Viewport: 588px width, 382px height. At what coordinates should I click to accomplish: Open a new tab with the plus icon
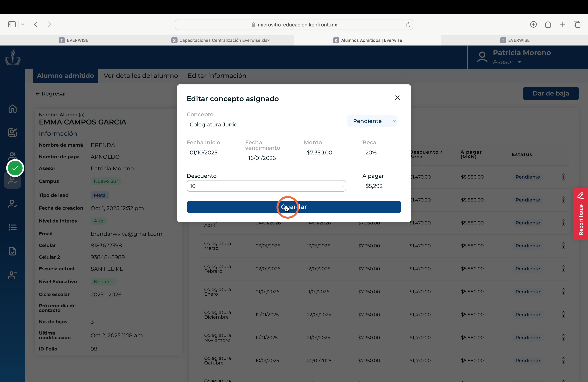[x=562, y=24]
